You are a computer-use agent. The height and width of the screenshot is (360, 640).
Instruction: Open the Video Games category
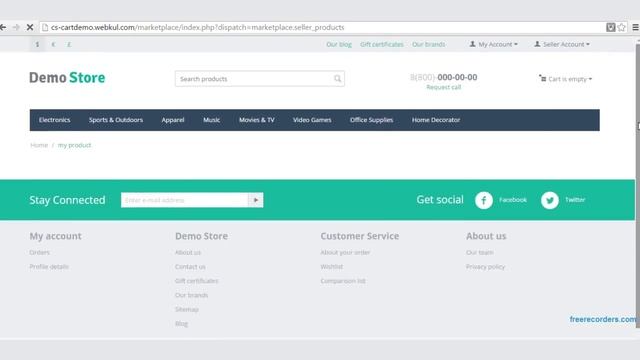[x=312, y=120]
